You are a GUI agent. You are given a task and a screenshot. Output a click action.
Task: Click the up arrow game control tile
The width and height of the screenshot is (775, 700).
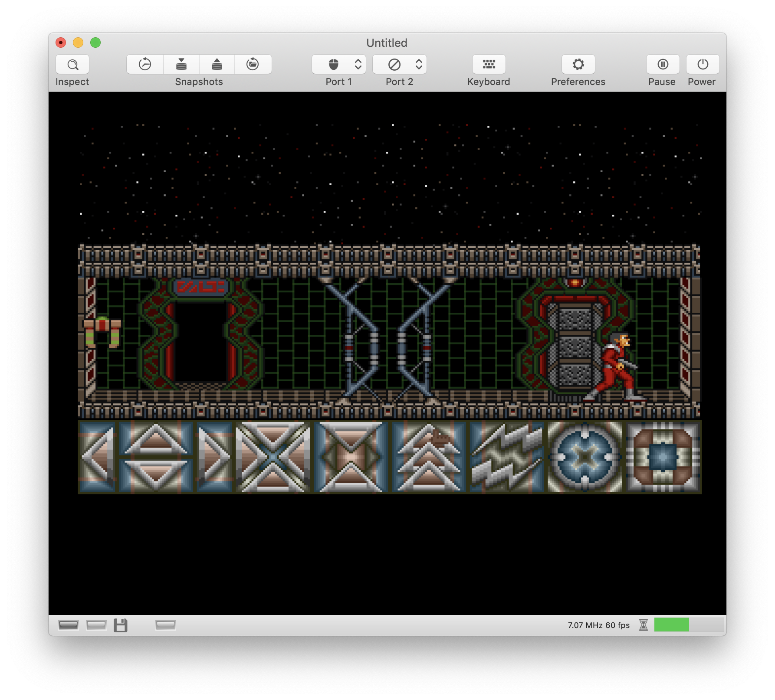156,439
